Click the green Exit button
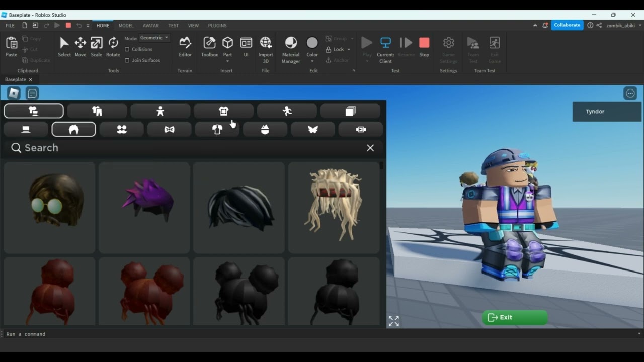Screen dimensions: 644x362 [515, 317]
